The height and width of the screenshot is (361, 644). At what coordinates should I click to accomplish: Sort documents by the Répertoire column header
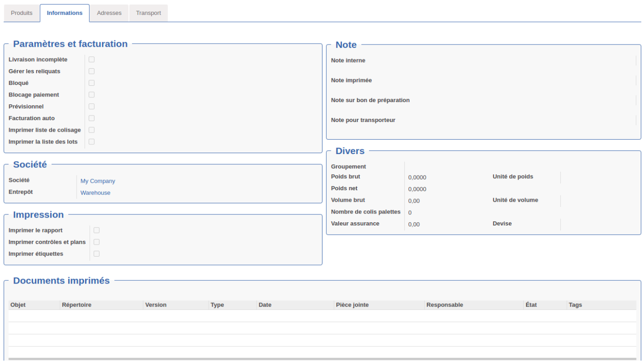(x=101, y=305)
